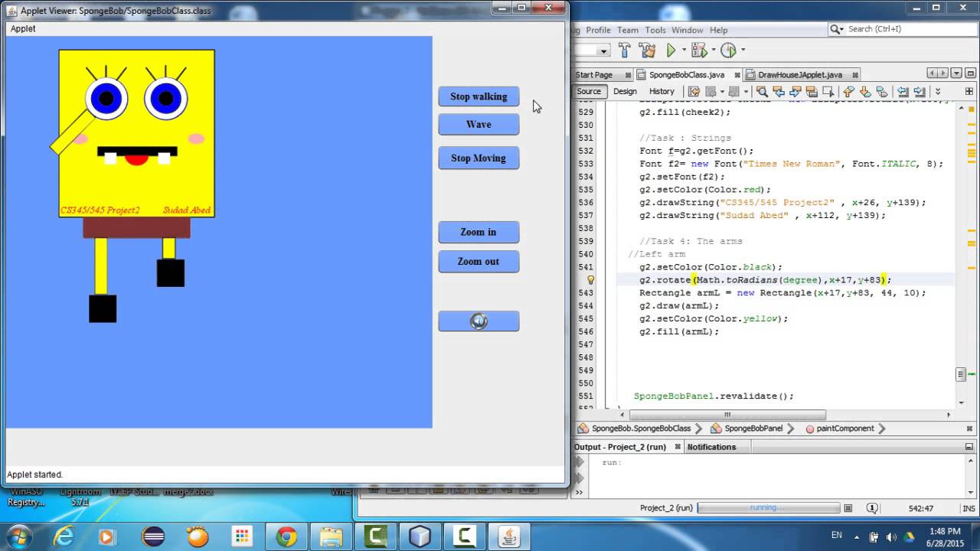This screenshot has height=551, width=980.
Task: Click the editor split handle icon
Action: click(x=969, y=91)
